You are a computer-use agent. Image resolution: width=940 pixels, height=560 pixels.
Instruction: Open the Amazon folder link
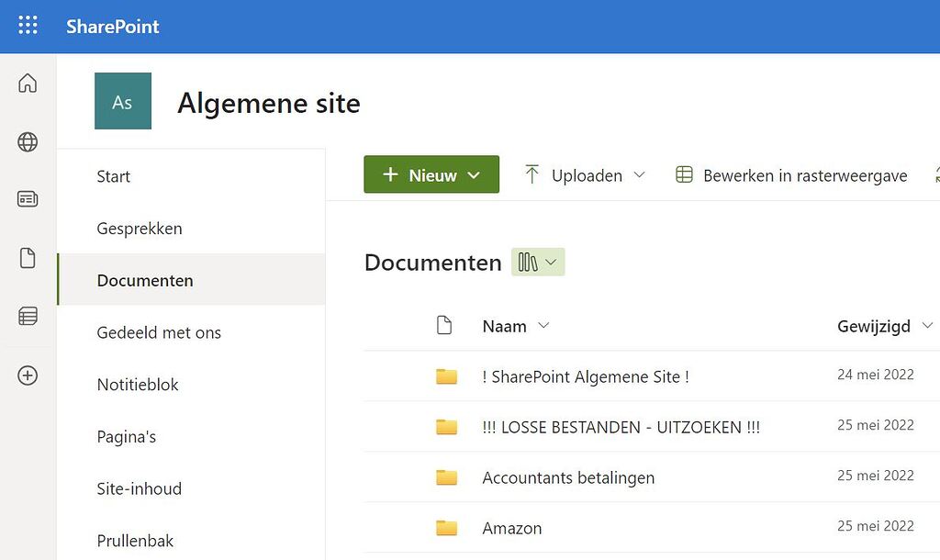[512, 527]
